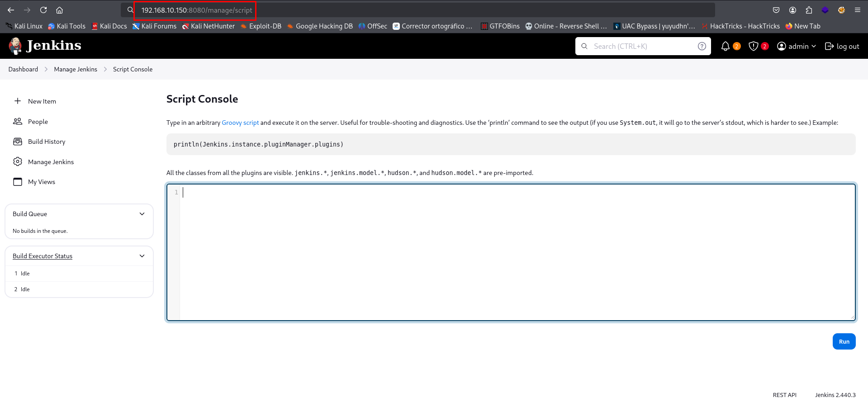The height and width of the screenshot is (402, 868).
Task: Open the browser extensions puzzle icon
Action: 809,10
